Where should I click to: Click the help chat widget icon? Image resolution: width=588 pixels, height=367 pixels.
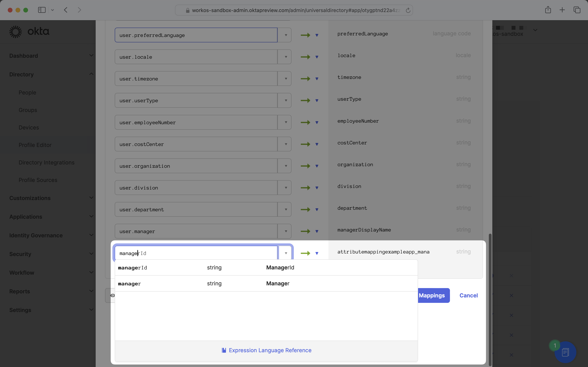[x=565, y=352]
